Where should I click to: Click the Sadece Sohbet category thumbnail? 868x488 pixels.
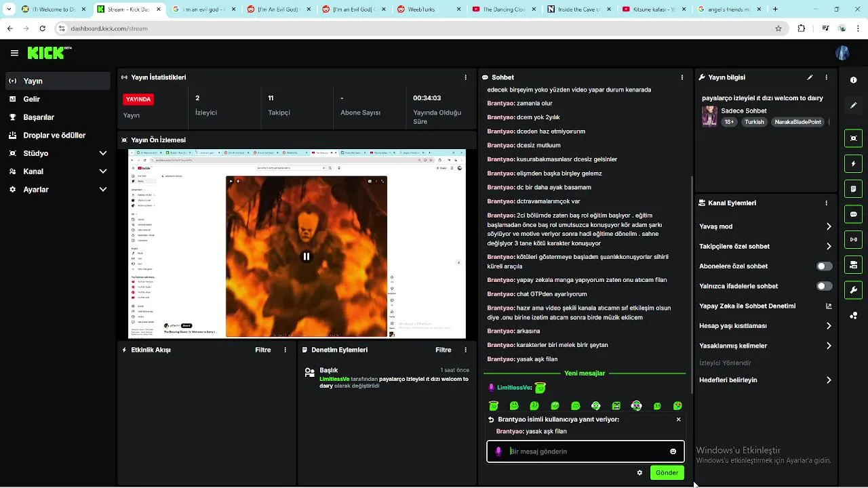click(x=710, y=116)
